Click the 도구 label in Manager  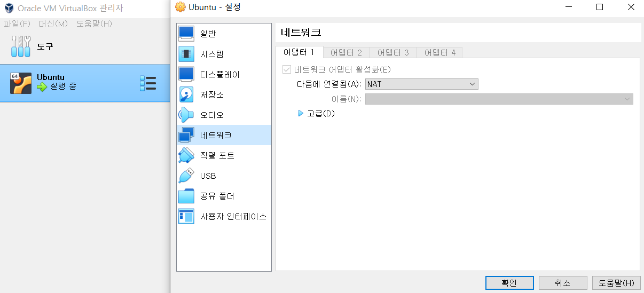point(45,47)
